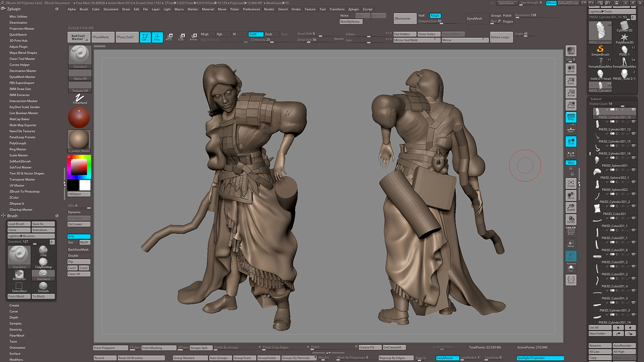Click the BPR render icon
This screenshot has height=362, width=644.
(570, 50)
